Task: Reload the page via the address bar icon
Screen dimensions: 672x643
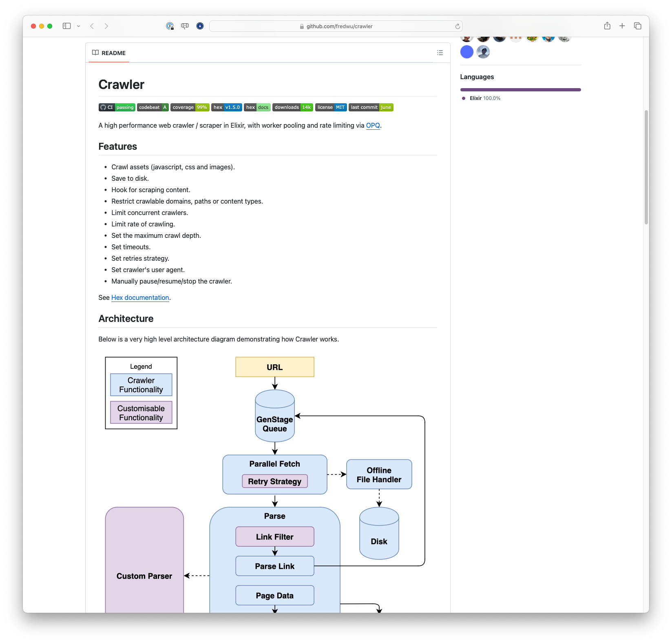Action: click(x=457, y=26)
